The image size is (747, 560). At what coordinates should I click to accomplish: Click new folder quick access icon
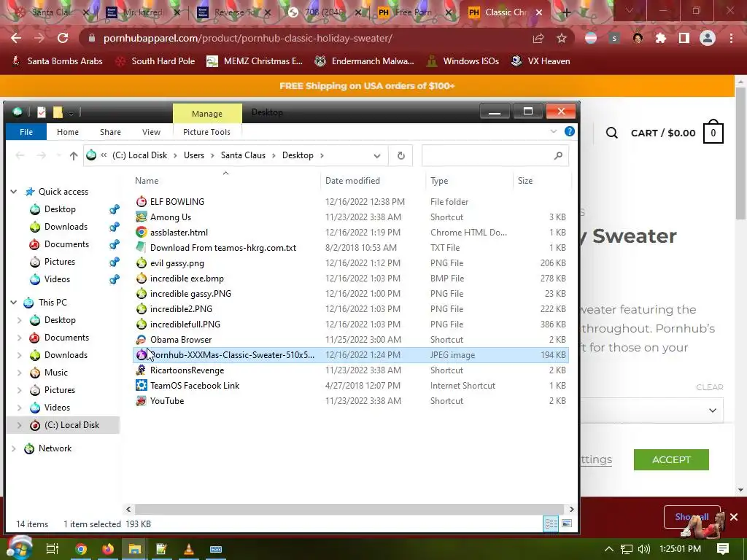tap(58, 112)
